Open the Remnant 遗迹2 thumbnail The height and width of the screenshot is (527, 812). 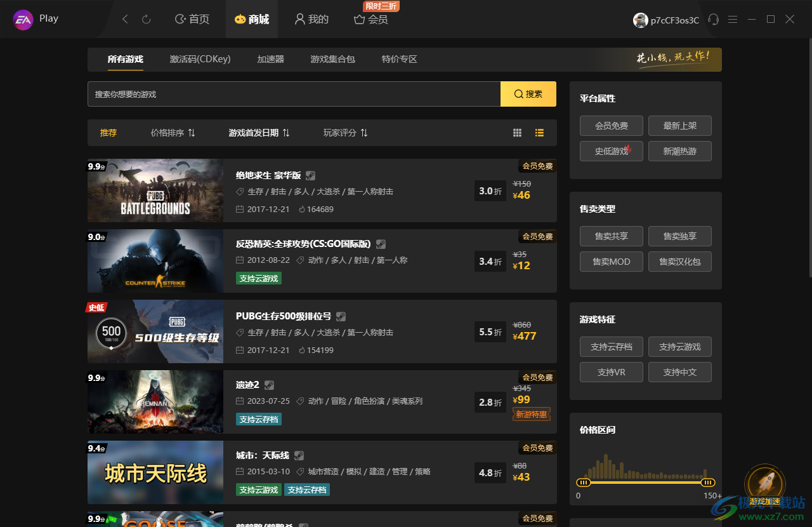(x=155, y=402)
